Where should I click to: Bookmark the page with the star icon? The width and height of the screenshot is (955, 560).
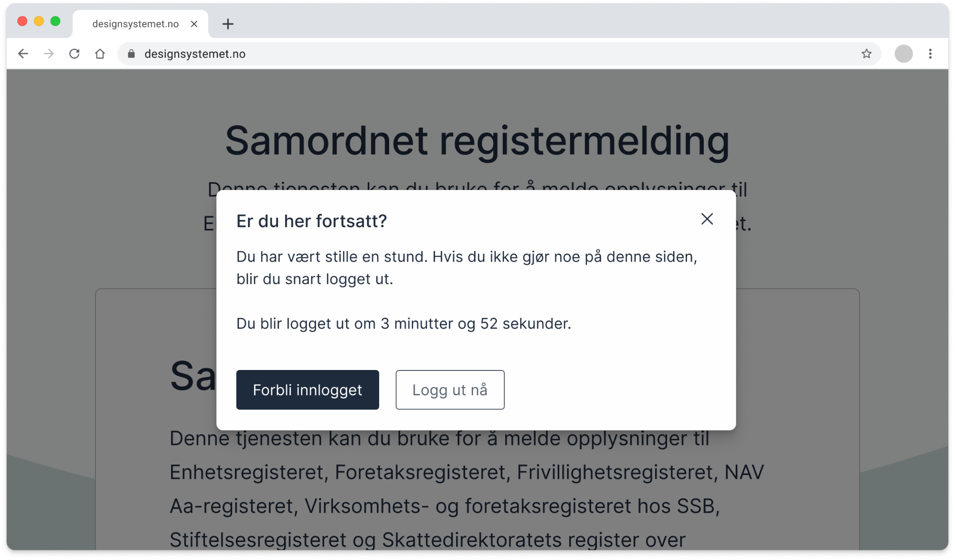[867, 54]
